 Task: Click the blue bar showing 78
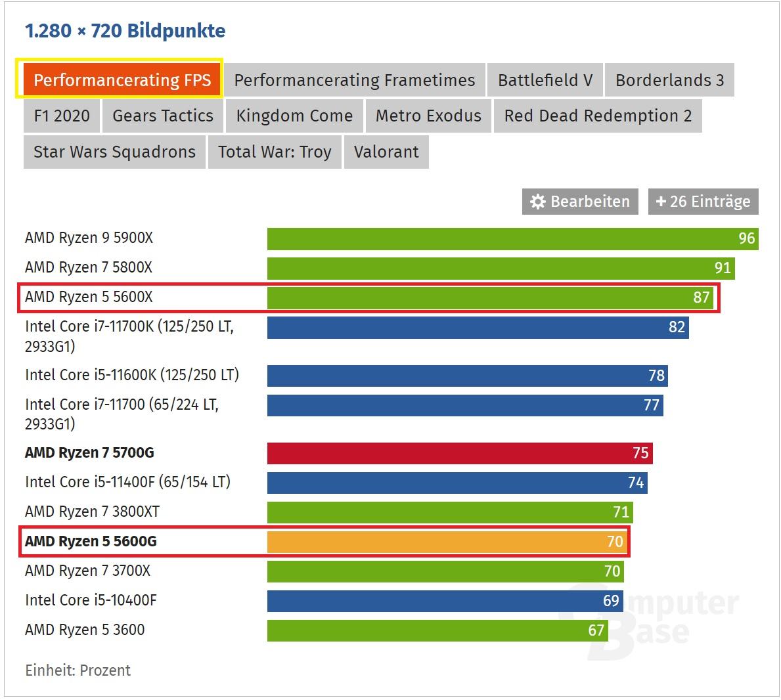(468, 376)
